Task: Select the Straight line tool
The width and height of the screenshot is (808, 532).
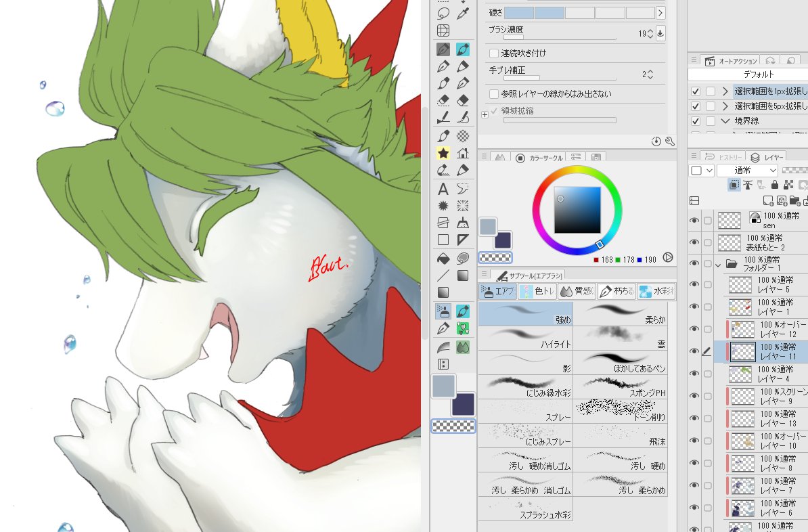Action: (443, 275)
